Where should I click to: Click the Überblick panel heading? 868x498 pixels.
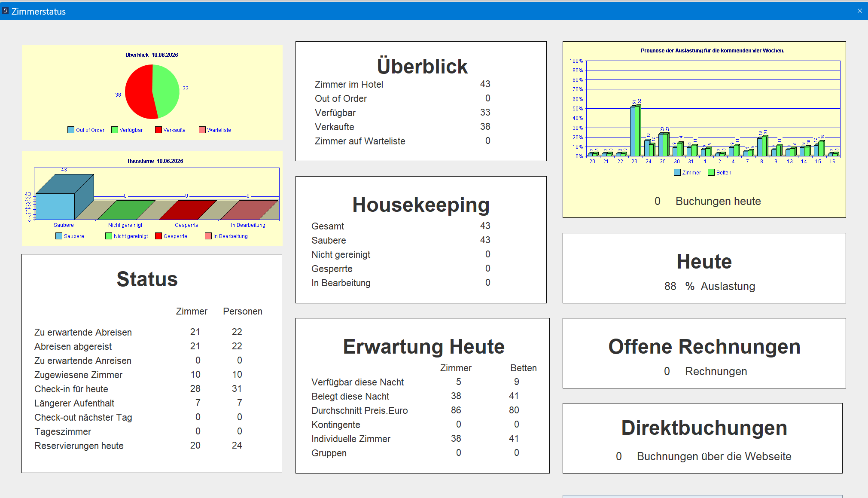pyautogui.click(x=422, y=67)
